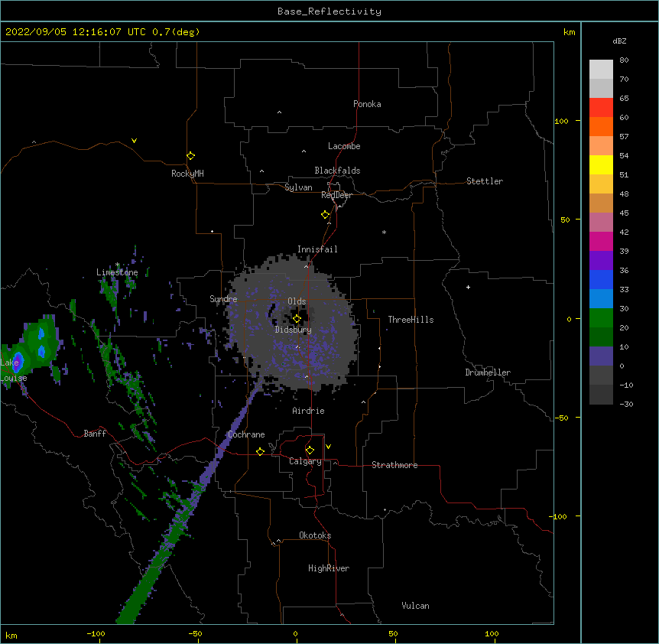
Task: Click the Airdrie label
Action: click(308, 411)
